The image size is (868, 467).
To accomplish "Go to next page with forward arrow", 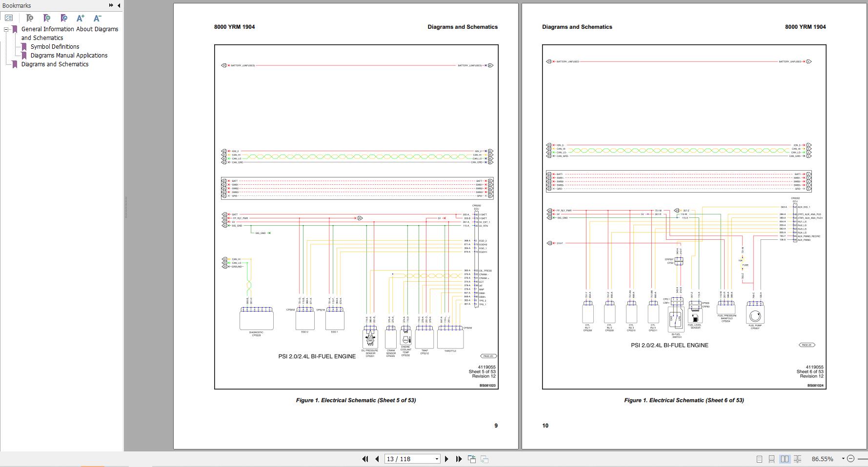I will [x=446, y=459].
